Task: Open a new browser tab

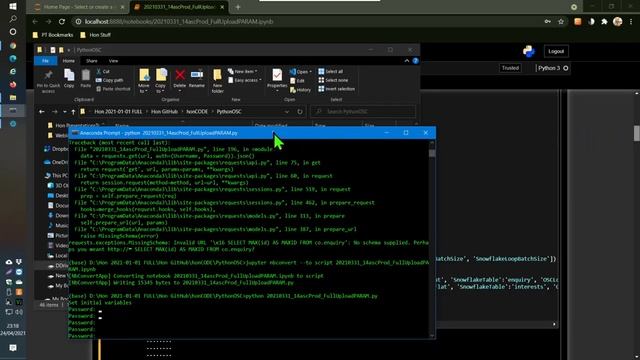Action: (238, 7)
